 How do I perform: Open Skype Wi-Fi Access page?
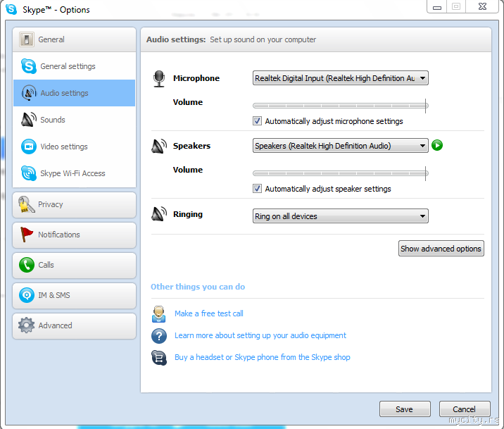(74, 173)
